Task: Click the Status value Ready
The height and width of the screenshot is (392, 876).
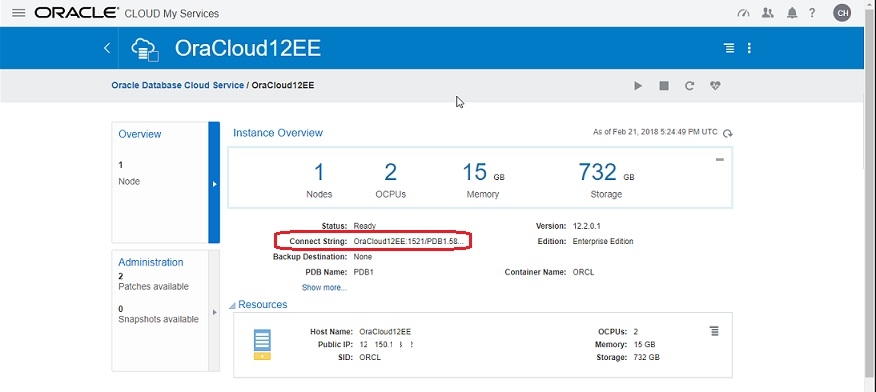Action: click(x=365, y=226)
